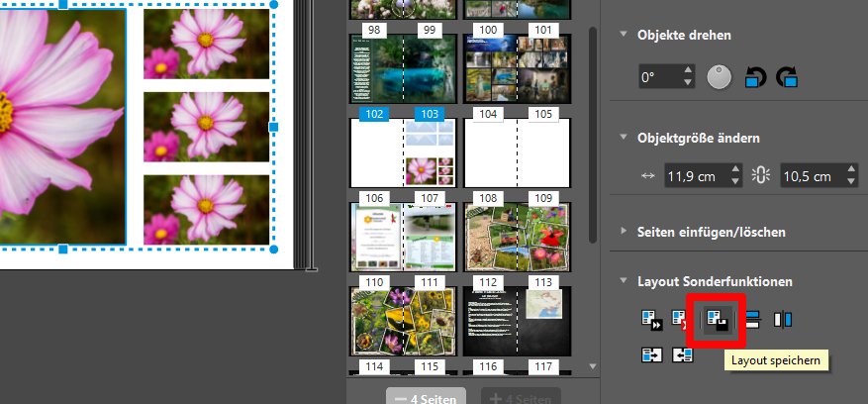Click the width field showing 11,9 cm
This screenshot has width=868, height=404.
pyautogui.click(x=694, y=176)
